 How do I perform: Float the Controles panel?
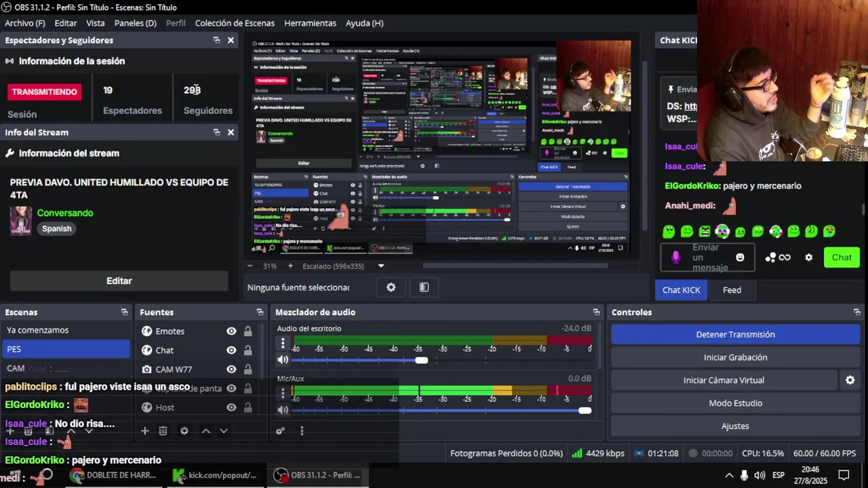(x=857, y=312)
